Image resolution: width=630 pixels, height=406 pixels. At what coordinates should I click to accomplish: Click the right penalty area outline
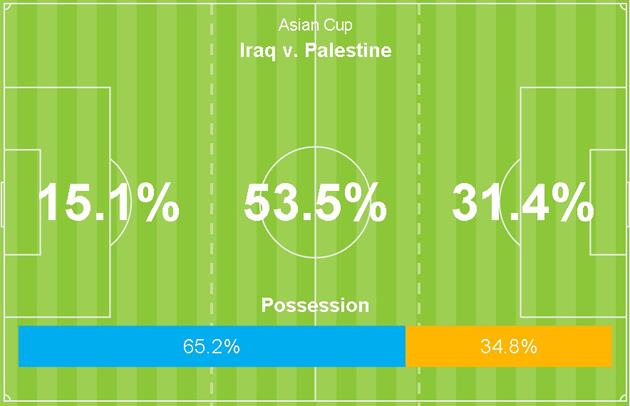[x=521, y=110]
